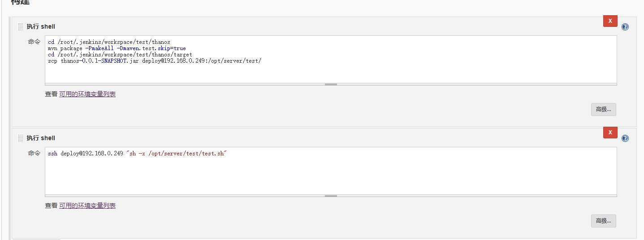The height and width of the screenshot is (240, 644).
Task: Click the 命令 label of the second step
Action: (34, 153)
